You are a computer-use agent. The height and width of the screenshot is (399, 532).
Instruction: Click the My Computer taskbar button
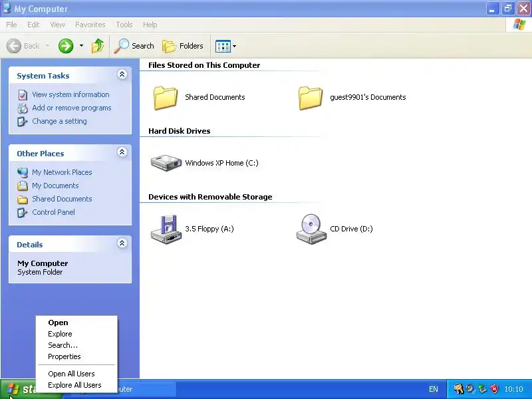pyautogui.click(x=146, y=389)
